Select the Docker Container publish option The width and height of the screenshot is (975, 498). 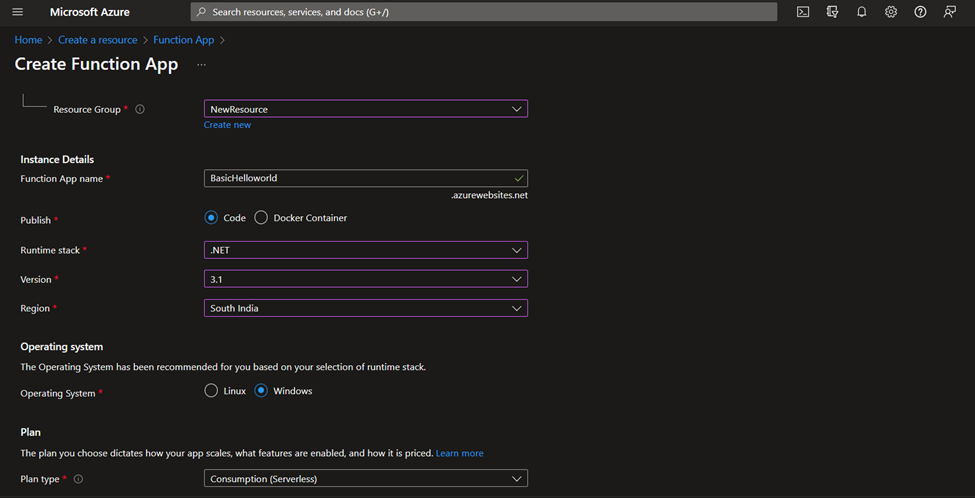click(261, 218)
